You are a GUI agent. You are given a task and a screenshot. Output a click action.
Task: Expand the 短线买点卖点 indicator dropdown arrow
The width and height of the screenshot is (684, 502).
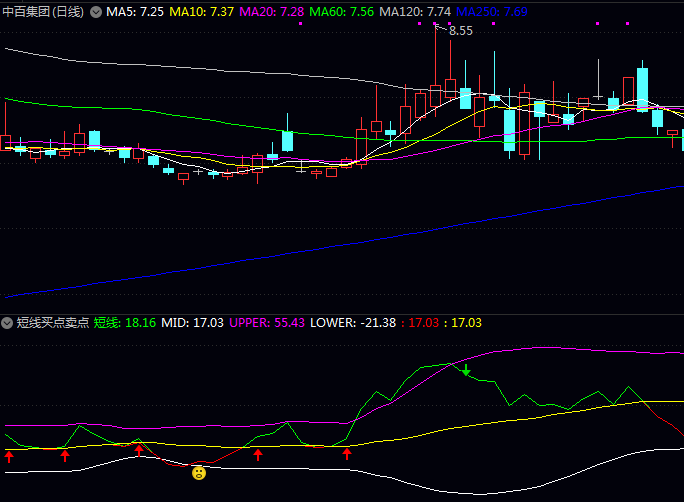point(8,323)
